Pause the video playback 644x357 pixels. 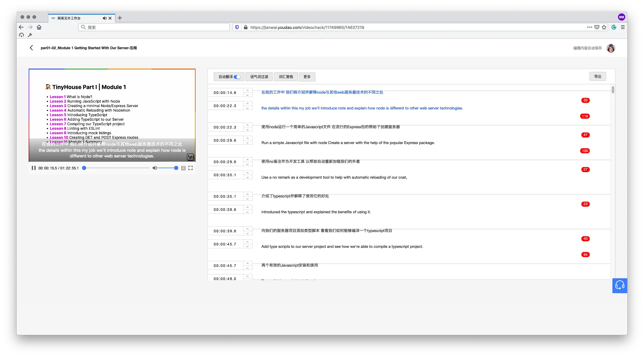point(34,168)
